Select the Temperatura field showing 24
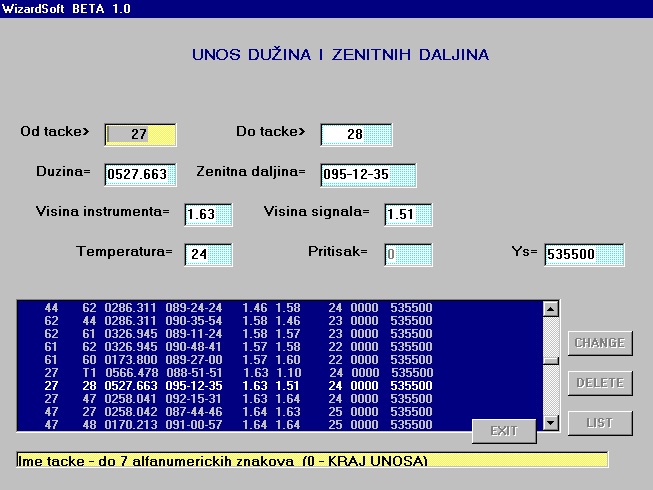 [208, 254]
